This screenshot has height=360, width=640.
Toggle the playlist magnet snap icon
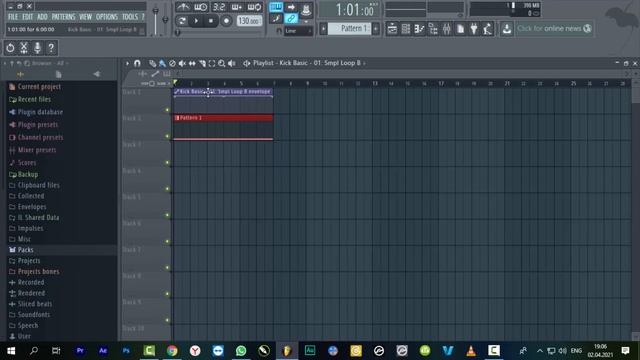coord(137,63)
